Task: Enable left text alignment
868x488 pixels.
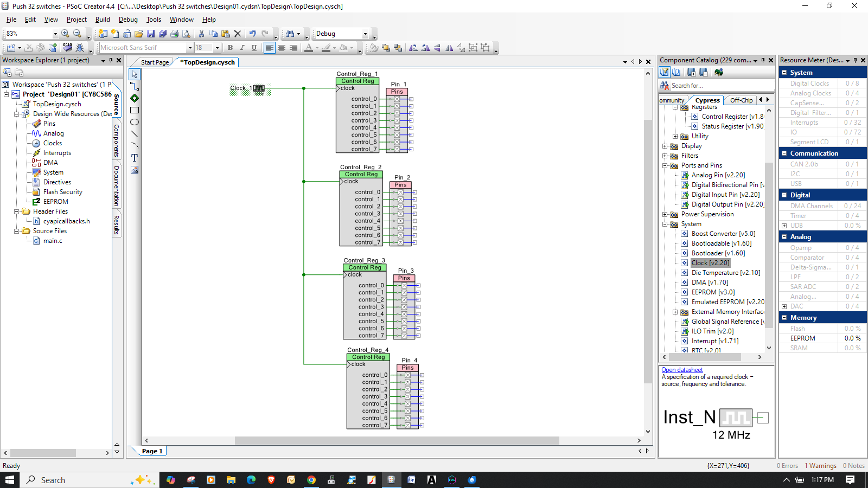Action: coord(269,48)
